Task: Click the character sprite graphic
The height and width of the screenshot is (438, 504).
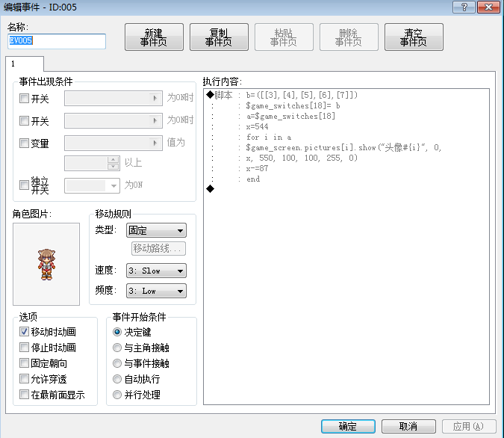Action: point(46,264)
